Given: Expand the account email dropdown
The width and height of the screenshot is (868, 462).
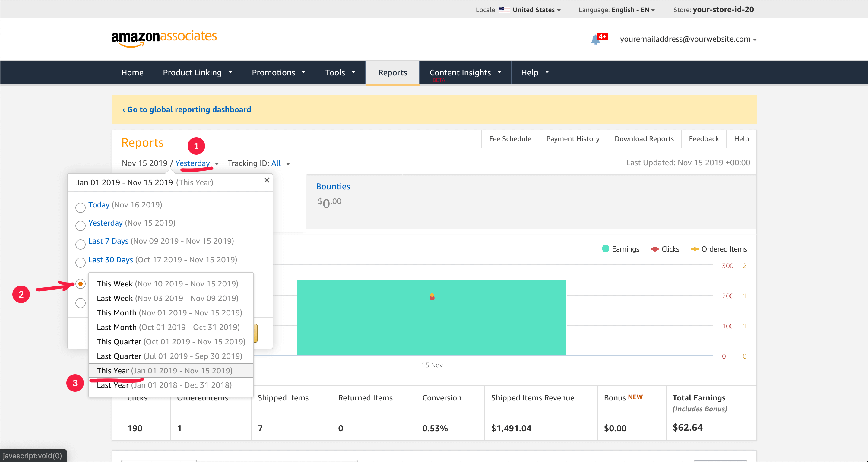Looking at the screenshot, I should click(x=688, y=39).
